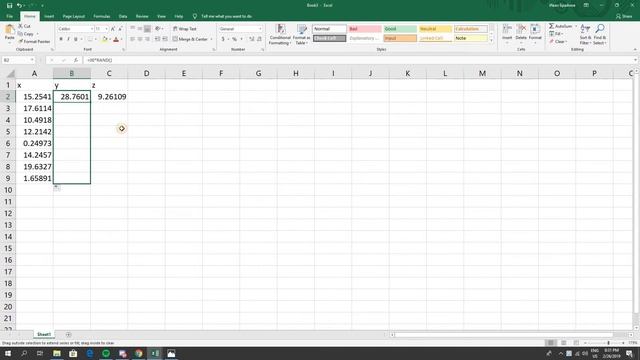Open the Borders dropdown arrow
The image size is (640, 360).
96,39
